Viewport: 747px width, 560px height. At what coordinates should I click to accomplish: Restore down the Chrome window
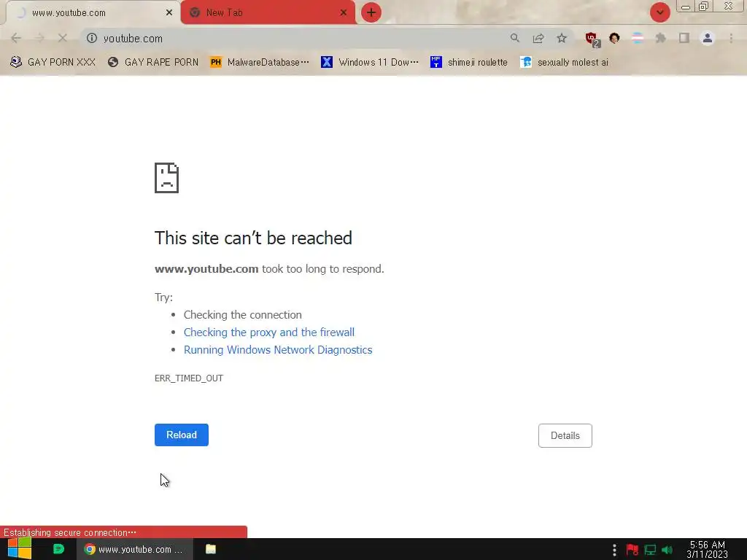click(x=704, y=6)
